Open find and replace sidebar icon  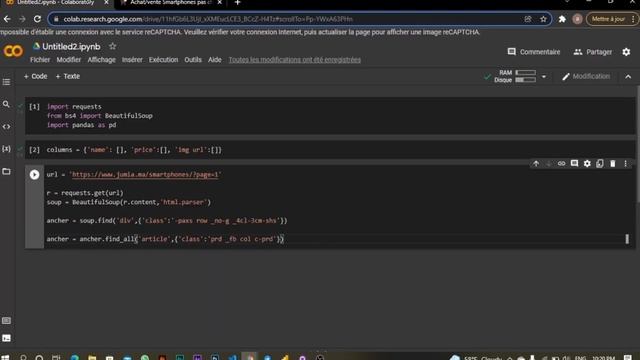(x=7, y=104)
